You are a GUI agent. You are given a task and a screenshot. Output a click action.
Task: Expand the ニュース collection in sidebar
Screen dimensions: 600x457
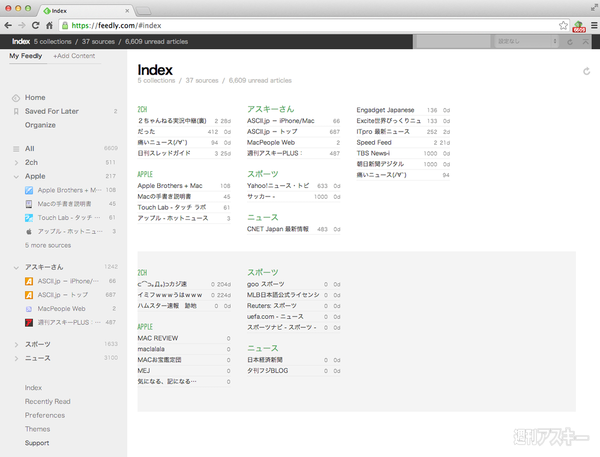pos(16,359)
